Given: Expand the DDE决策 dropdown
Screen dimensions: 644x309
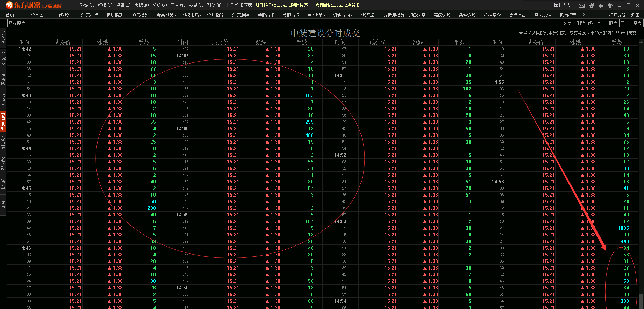Looking at the screenshot, I should point(316,15).
